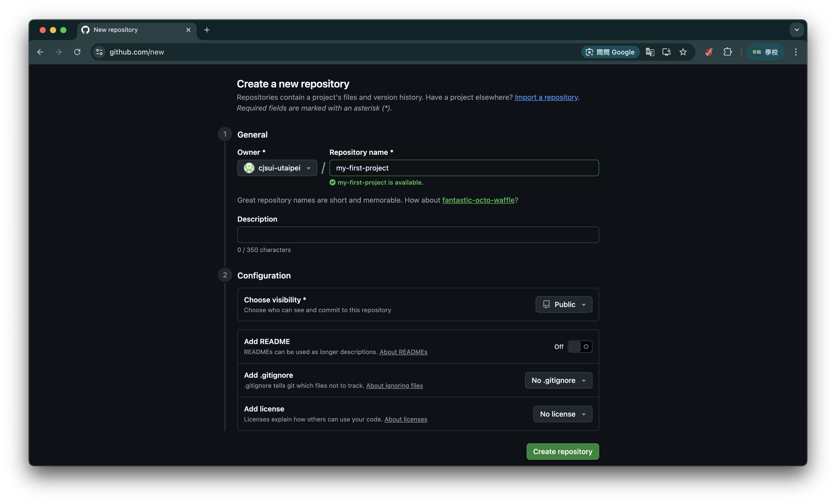
Task: Click the Repository name input field
Action: (x=464, y=168)
